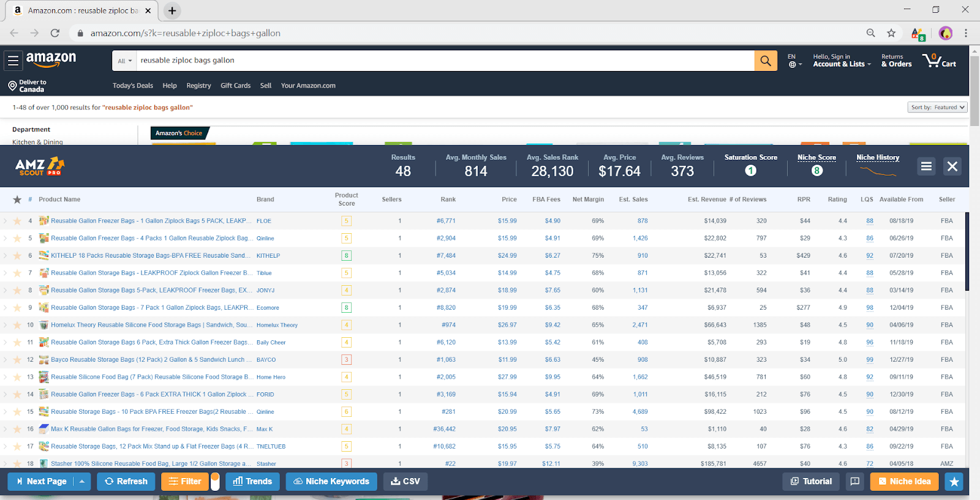Open the Account & Lists menu
980x500 pixels.
tap(842, 61)
